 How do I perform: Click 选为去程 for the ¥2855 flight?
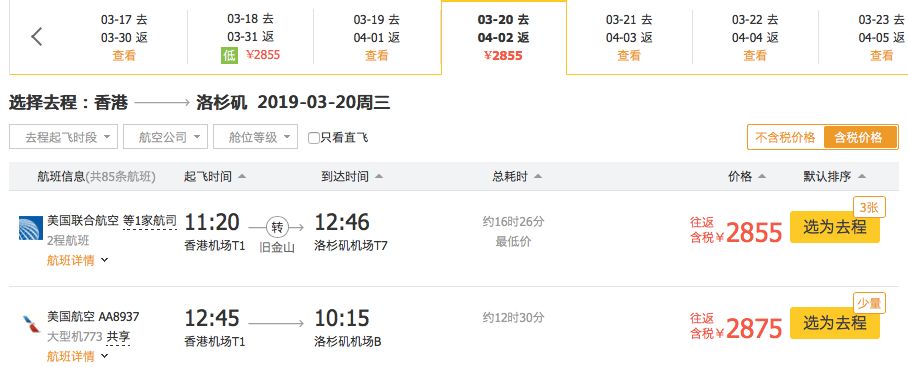tap(834, 227)
